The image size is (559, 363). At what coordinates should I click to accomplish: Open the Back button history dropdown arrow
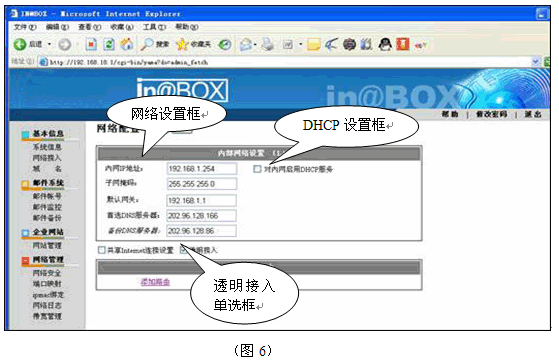50,45
